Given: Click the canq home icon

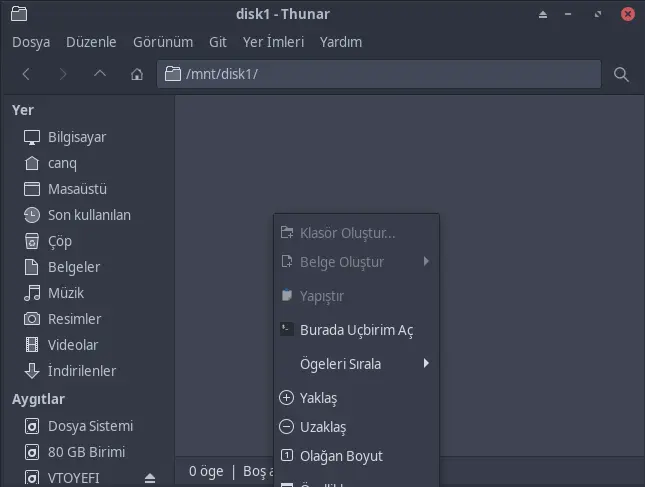Looking at the screenshot, I should tap(32, 163).
